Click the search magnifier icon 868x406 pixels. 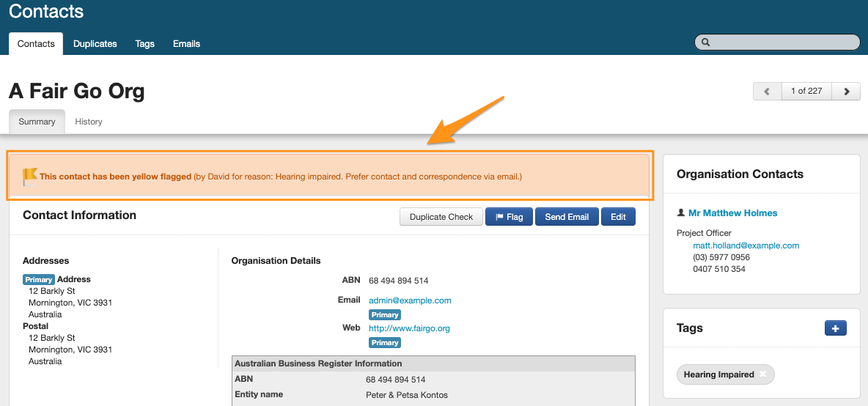(706, 43)
